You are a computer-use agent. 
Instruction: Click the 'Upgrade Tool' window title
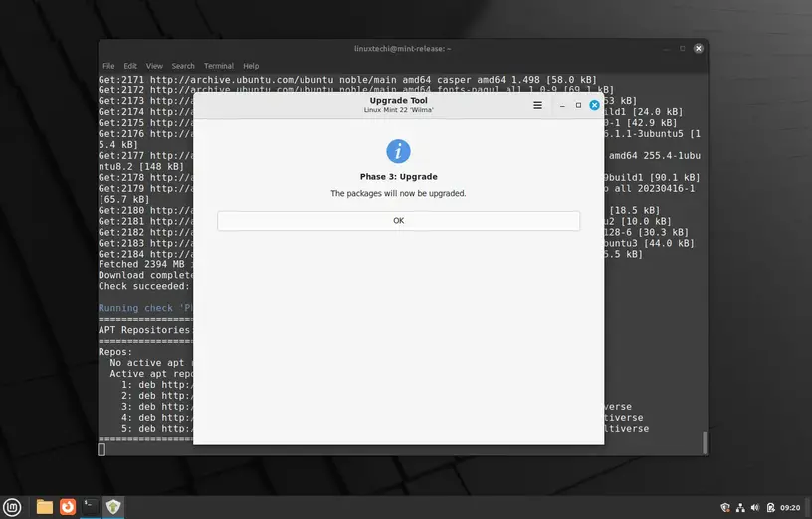click(398, 100)
